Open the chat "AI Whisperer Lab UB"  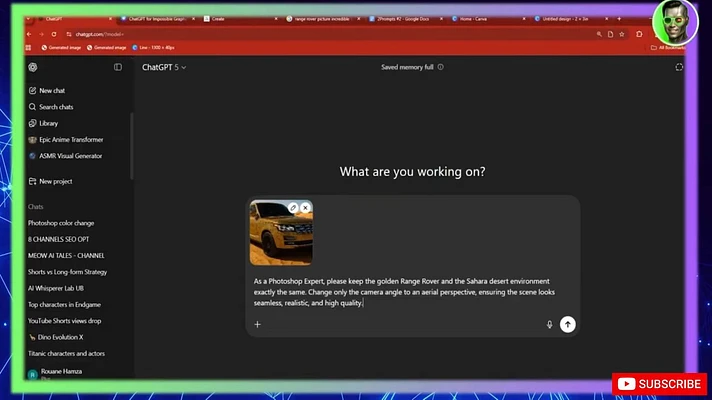(x=55, y=288)
